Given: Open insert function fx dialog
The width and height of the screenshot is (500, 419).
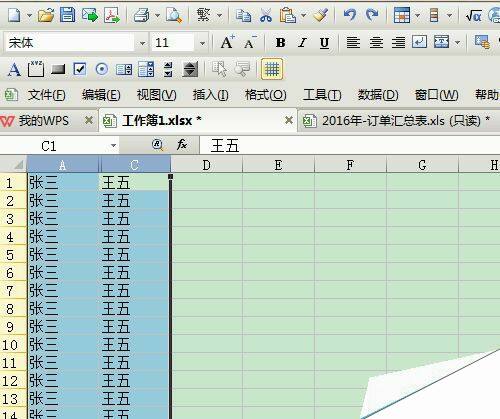Looking at the screenshot, I should coord(182,145).
